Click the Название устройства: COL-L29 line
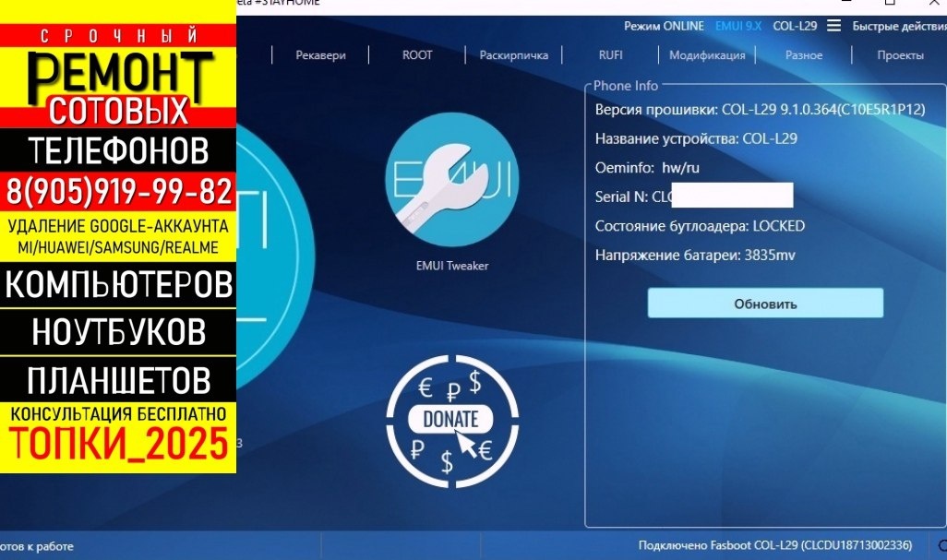Screen dimensions: 947x560 point(696,138)
